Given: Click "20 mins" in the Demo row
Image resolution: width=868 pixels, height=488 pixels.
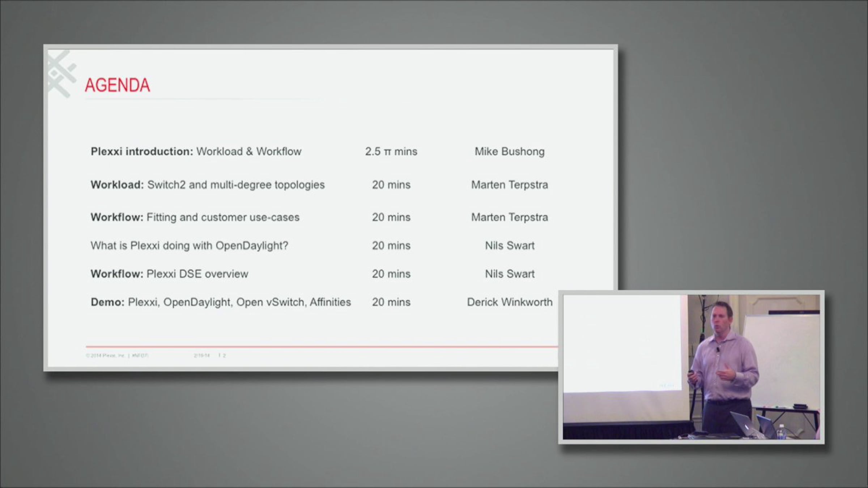Looking at the screenshot, I should pos(391,302).
